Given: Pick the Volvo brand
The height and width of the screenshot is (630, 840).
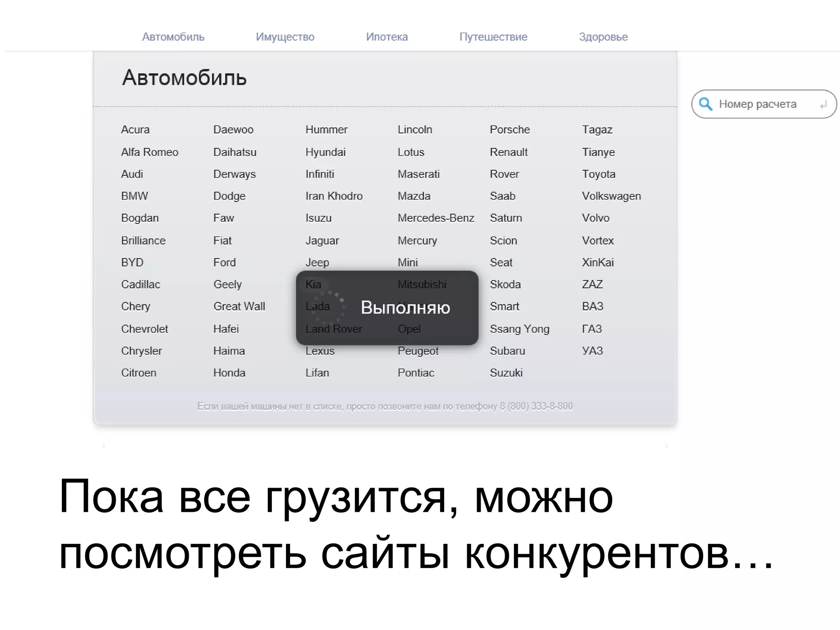Looking at the screenshot, I should pos(596,218).
